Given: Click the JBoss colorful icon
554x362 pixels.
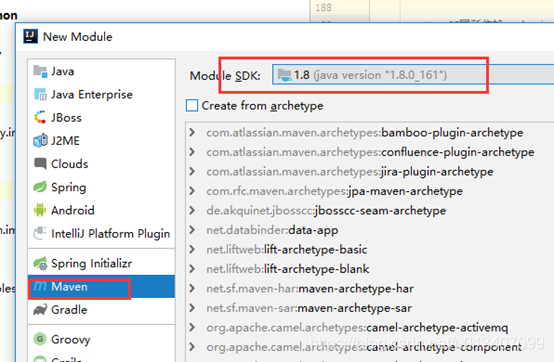Looking at the screenshot, I should (40, 118).
